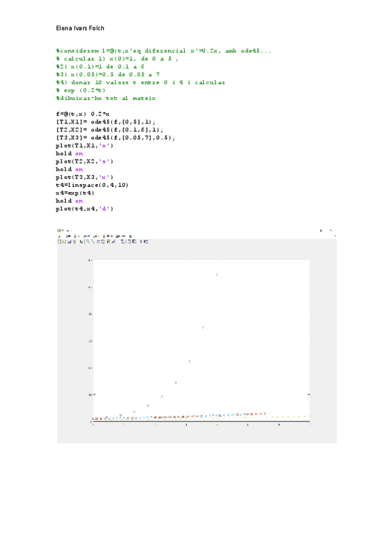The image size is (392, 554).
Task: Activate the Zoom In magnifier tool
Action: click(x=88, y=242)
